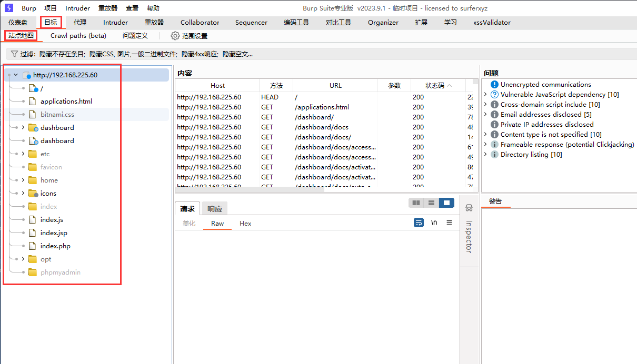637x364 pixels.
Task: Open the 帮助 menu
Action: [x=153, y=8]
